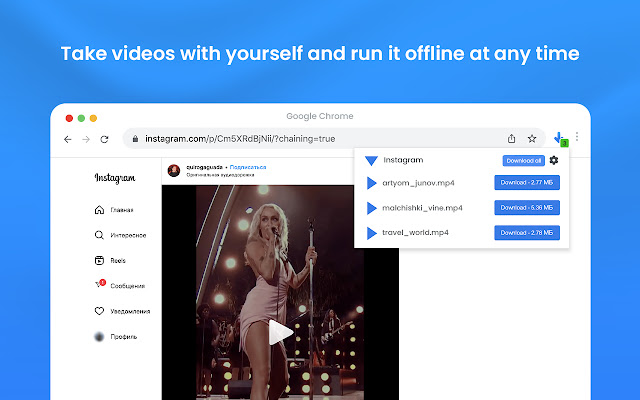The width and height of the screenshot is (640, 400).
Task: Click the Профиль menu label
Action: tap(124, 337)
